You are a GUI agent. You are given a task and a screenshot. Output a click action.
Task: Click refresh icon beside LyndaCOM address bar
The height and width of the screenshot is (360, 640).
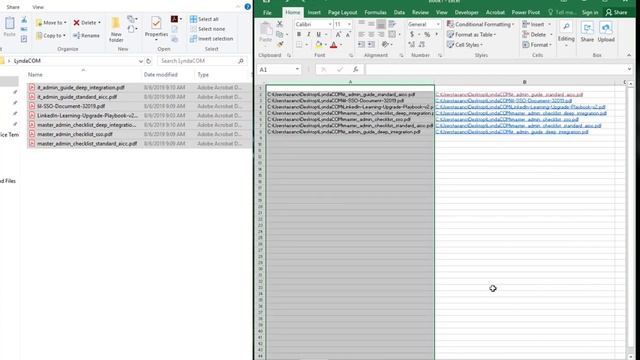point(149,61)
